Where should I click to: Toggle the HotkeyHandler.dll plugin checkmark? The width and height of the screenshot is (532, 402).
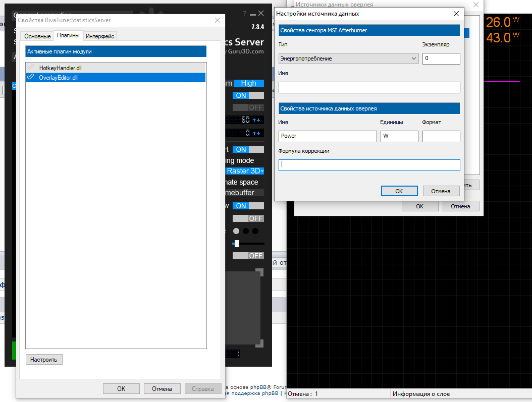click(30, 68)
